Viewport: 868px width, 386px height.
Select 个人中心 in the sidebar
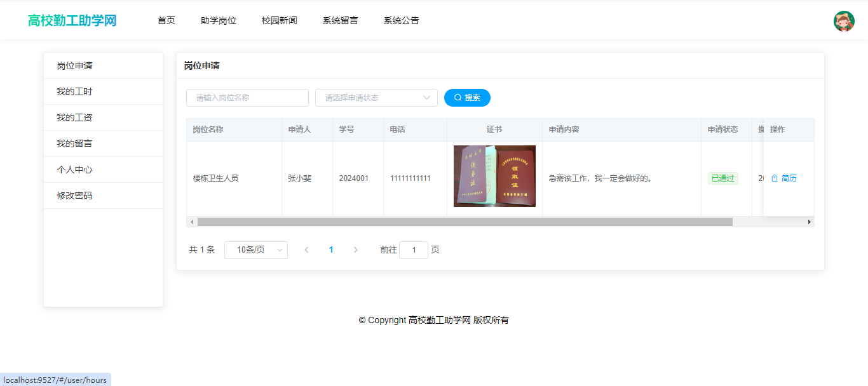[103, 170]
